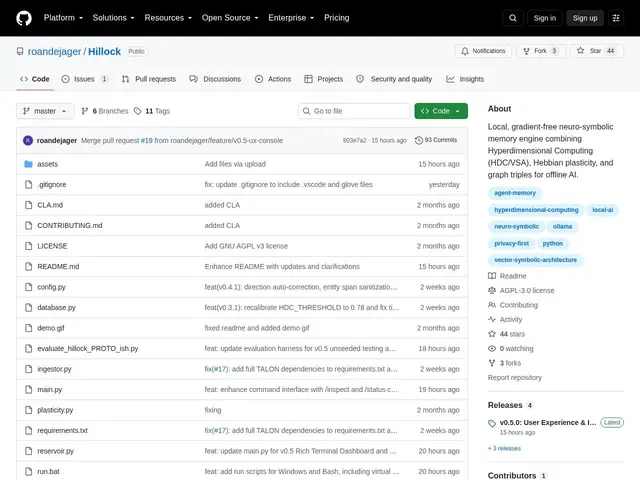Switch to the Discussions tab

[215, 79]
